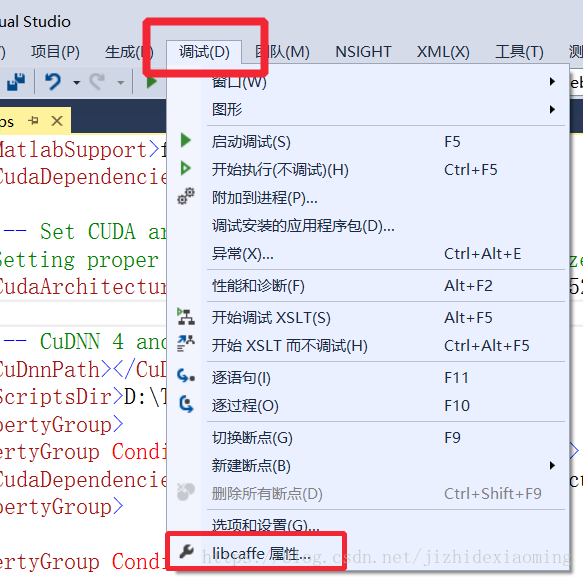Click the green icon beside 启动调试
Image resolution: width=583 pixels, height=577 pixels.
pyautogui.click(x=186, y=141)
